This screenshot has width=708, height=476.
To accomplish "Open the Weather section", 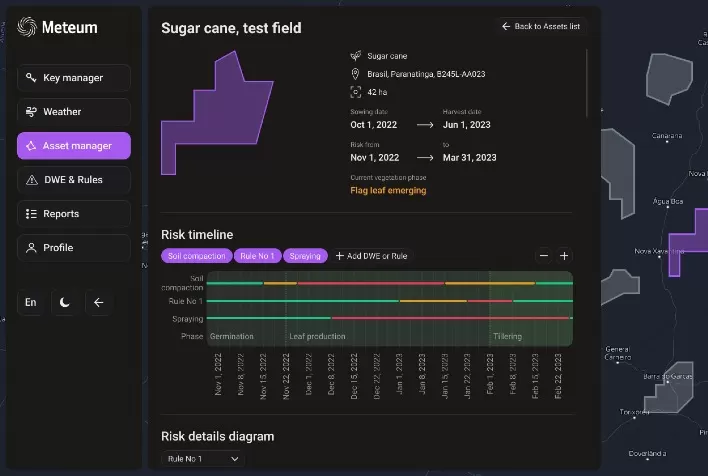I will pos(74,112).
